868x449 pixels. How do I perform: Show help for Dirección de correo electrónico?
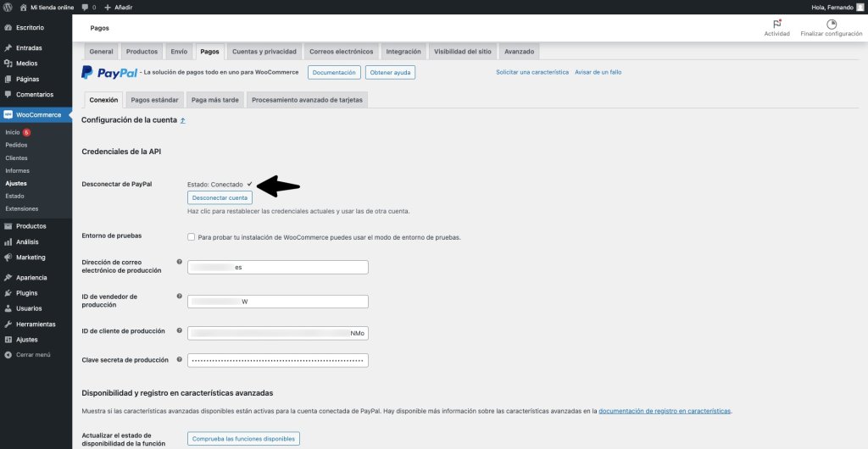click(x=180, y=262)
